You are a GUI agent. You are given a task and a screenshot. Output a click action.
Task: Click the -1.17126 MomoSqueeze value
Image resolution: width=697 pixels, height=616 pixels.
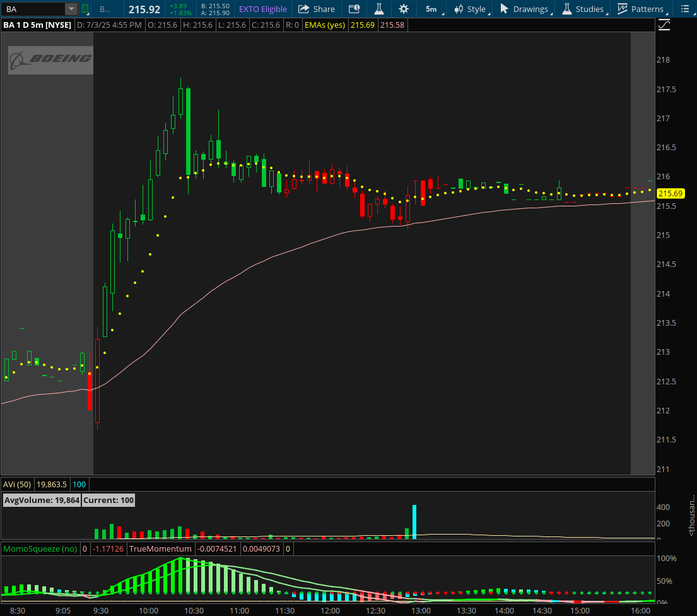[x=108, y=549]
